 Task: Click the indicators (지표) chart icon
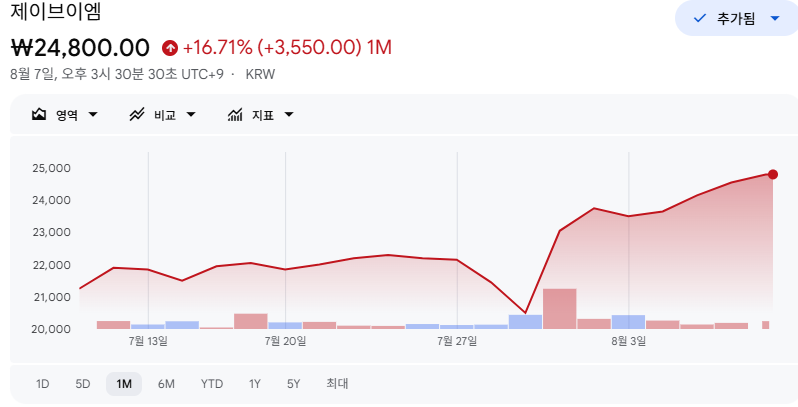point(235,114)
